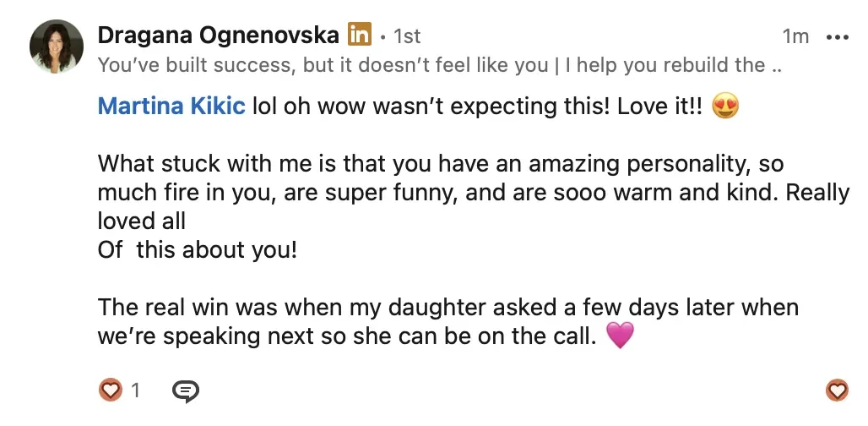Click the pink heart emoji ending the comment
Image resolution: width=868 pixels, height=426 pixels.
pyautogui.click(x=620, y=336)
